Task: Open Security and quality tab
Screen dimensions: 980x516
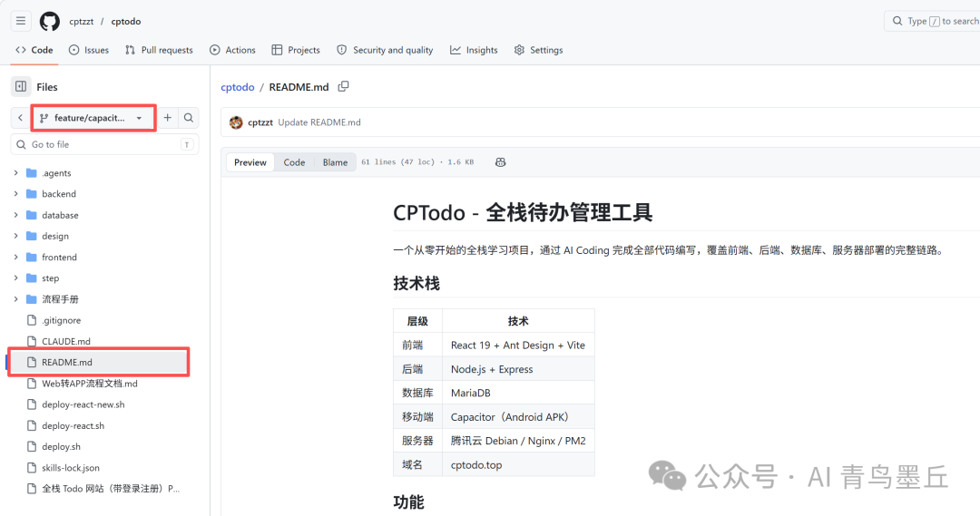Action: (x=385, y=50)
